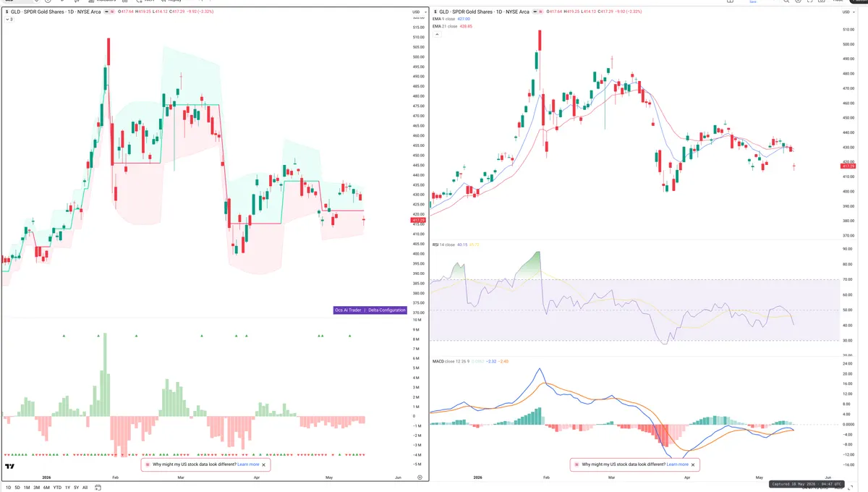
Task: Open Learn more link in left chart notice
Action: (248, 465)
